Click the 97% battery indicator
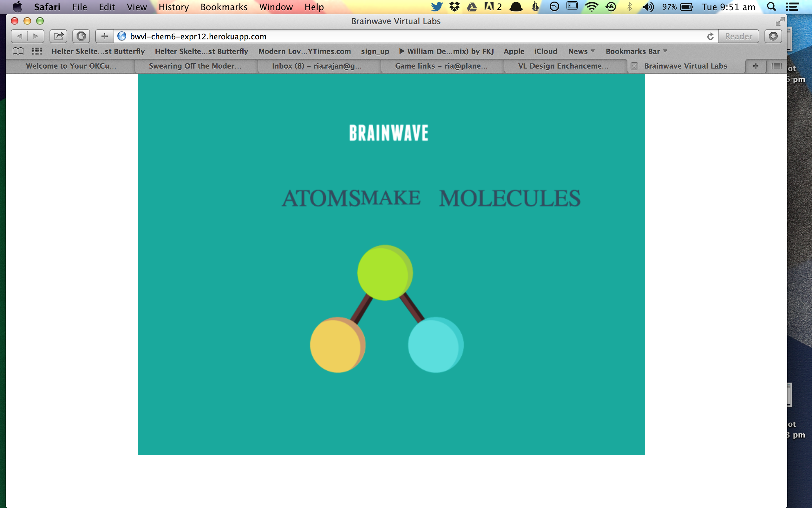This screenshot has width=812, height=508. click(x=678, y=7)
